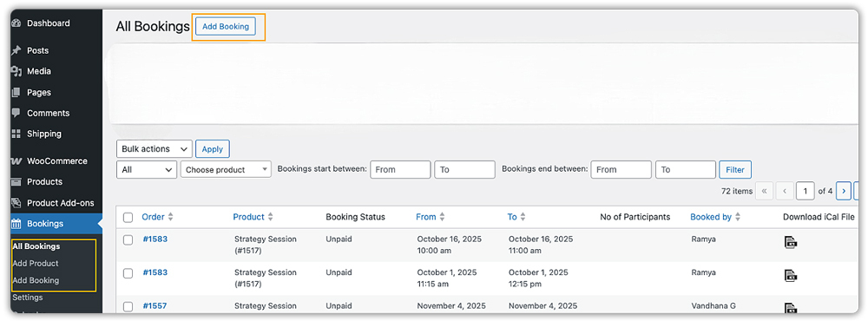The width and height of the screenshot is (868, 321).
Task: Click 'October 1, 2025 12:15 pm' cell
Action: coord(539,278)
